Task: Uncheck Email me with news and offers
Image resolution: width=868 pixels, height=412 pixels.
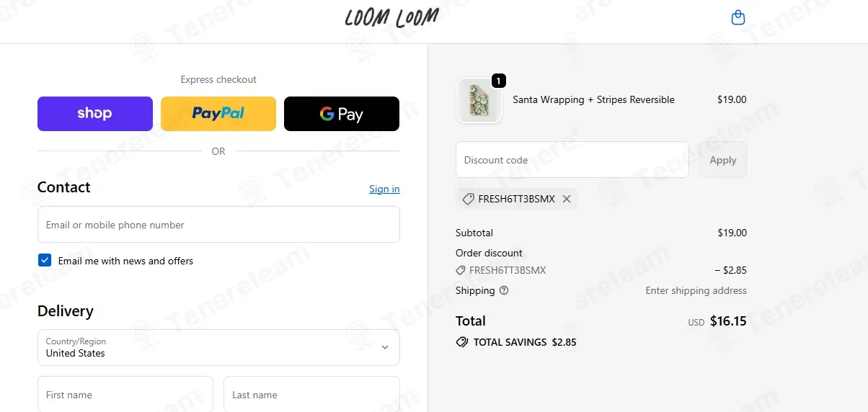Action: [x=45, y=260]
